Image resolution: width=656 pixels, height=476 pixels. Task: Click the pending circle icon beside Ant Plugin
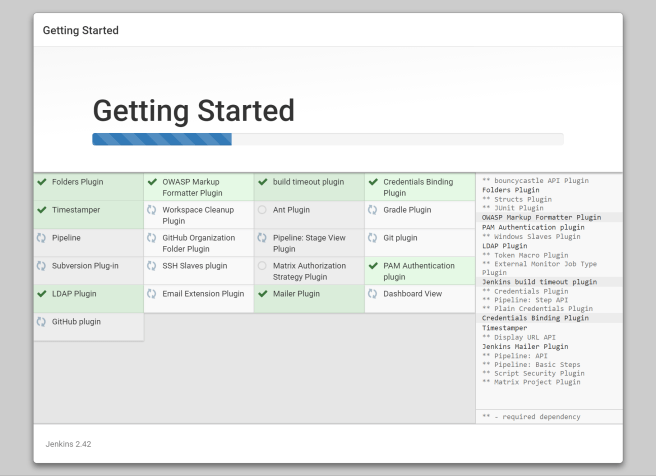pyautogui.click(x=262, y=210)
